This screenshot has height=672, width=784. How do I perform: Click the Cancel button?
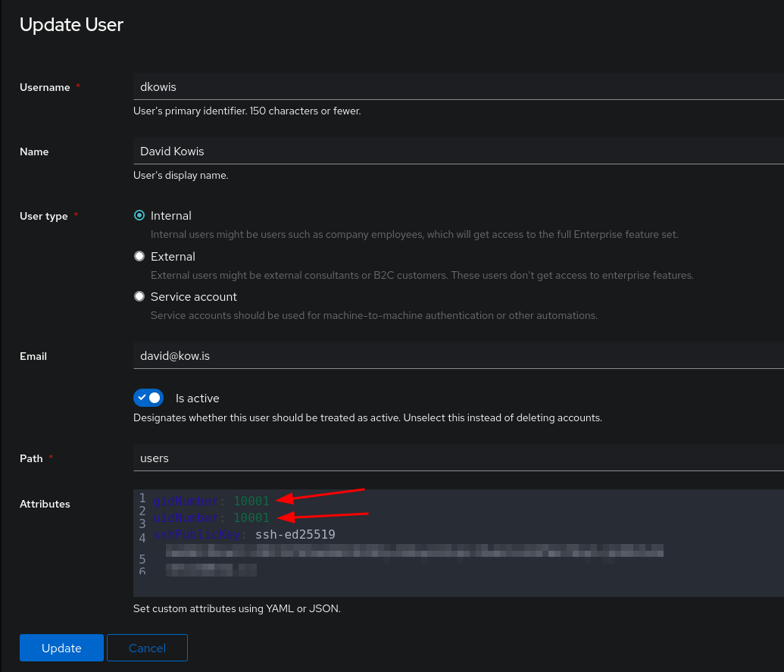147,648
